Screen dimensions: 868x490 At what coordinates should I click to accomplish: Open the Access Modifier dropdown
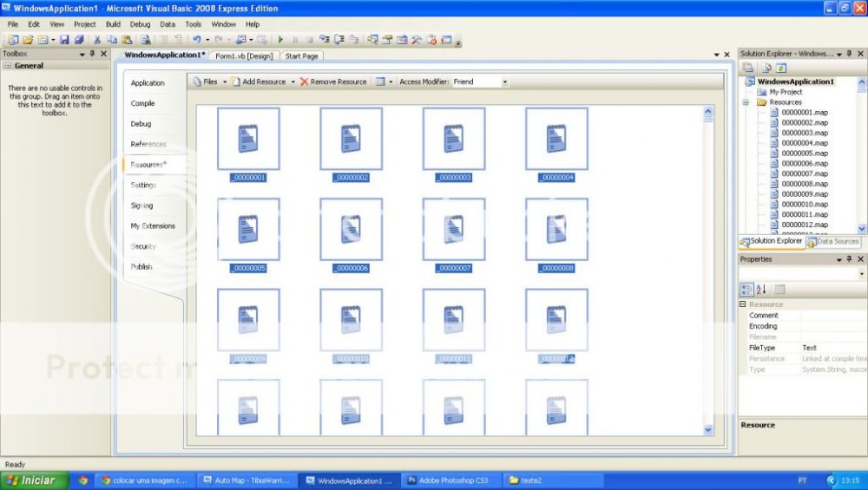(x=504, y=82)
